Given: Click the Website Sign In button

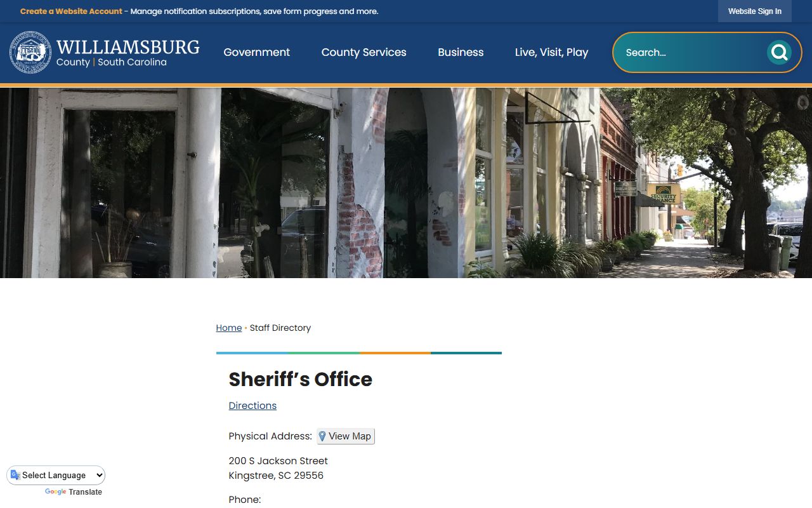Looking at the screenshot, I should (755, 11).
